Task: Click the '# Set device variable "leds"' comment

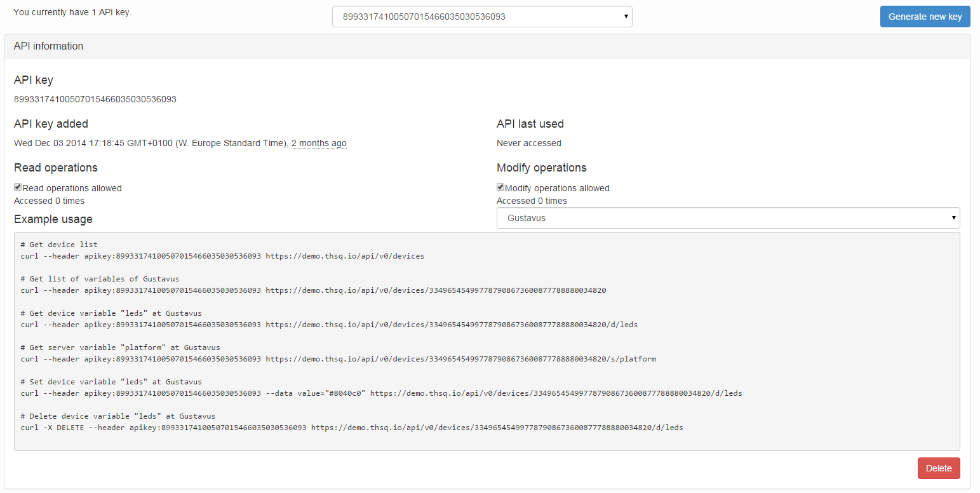Action: (x=111, y=382)
